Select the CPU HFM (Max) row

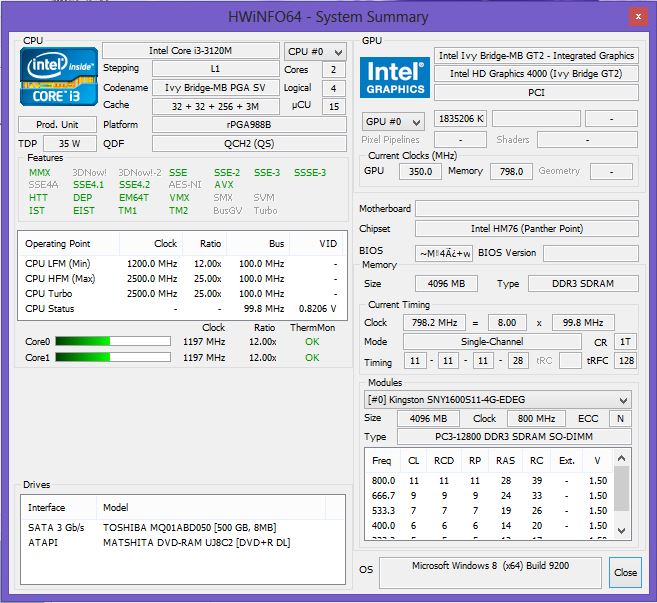point(181,279)
